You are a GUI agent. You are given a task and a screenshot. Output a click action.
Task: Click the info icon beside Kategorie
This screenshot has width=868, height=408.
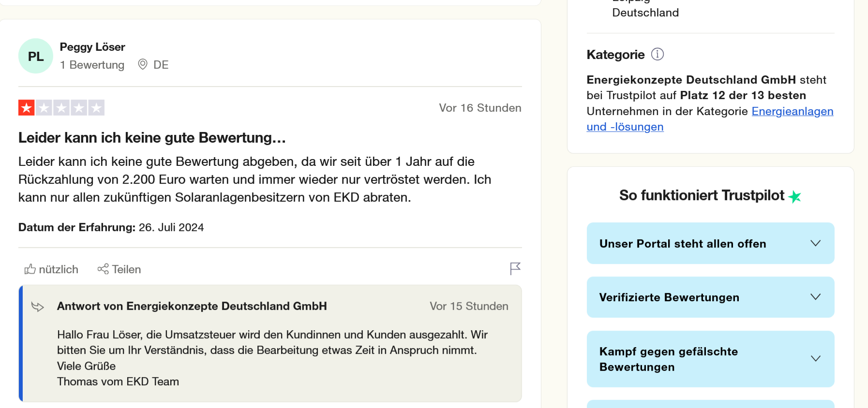click(657, 54)
